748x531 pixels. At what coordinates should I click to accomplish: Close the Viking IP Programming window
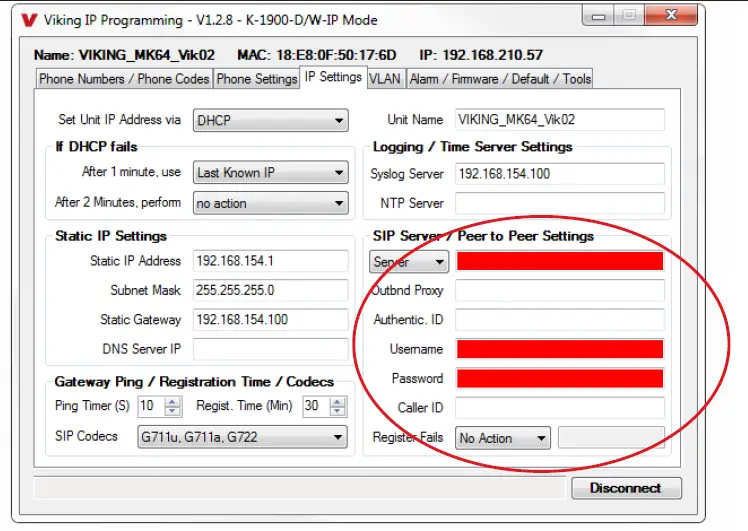(x=671, y=15)
